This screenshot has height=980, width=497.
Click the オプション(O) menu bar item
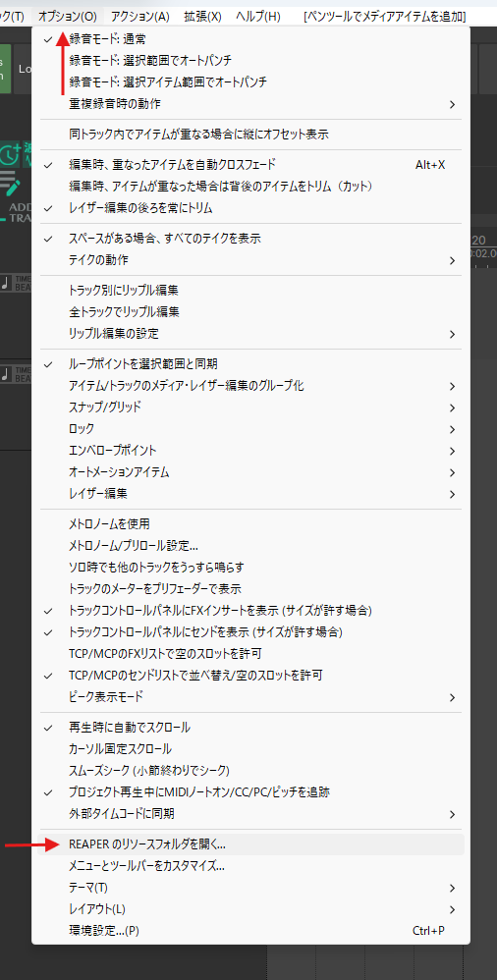68,17
